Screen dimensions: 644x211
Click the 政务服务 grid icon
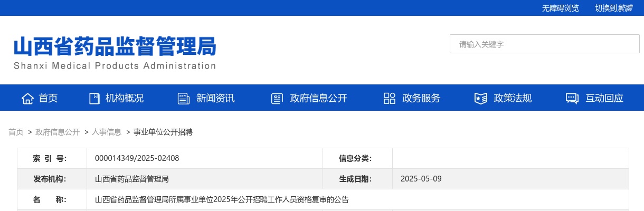click(x=390, y=98)
